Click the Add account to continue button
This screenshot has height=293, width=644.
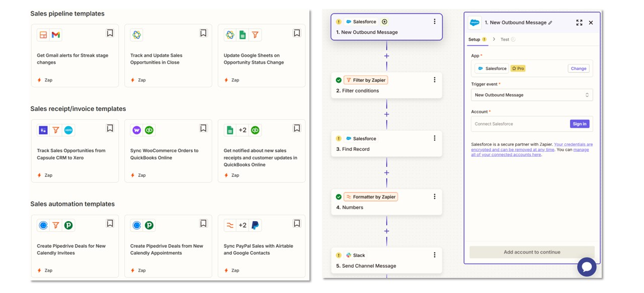532,252
